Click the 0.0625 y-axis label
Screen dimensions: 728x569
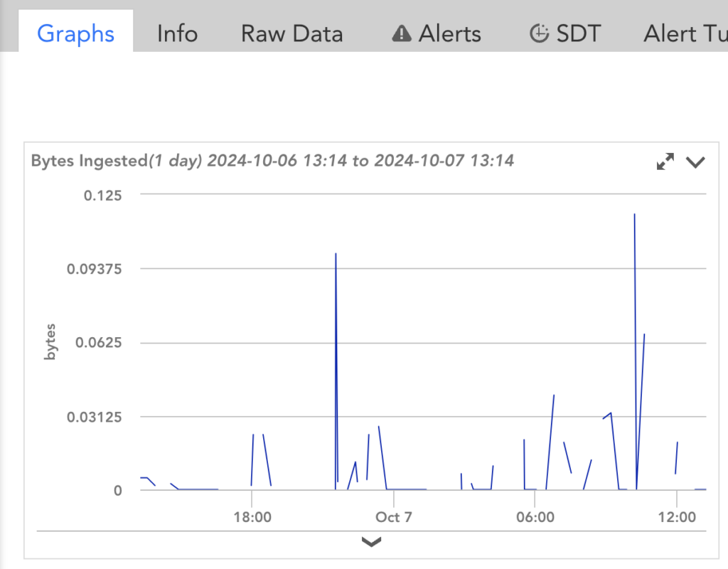pos(98,343)
